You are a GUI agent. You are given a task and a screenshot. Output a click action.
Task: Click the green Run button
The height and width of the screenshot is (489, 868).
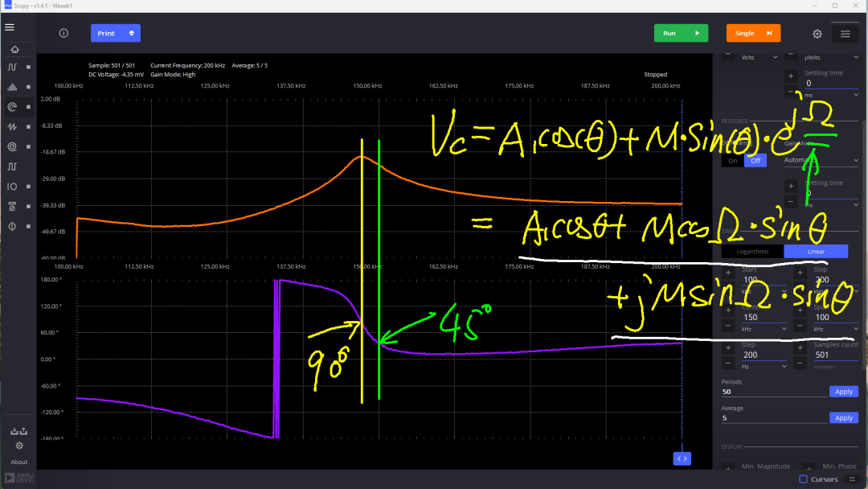click(681, 33)
